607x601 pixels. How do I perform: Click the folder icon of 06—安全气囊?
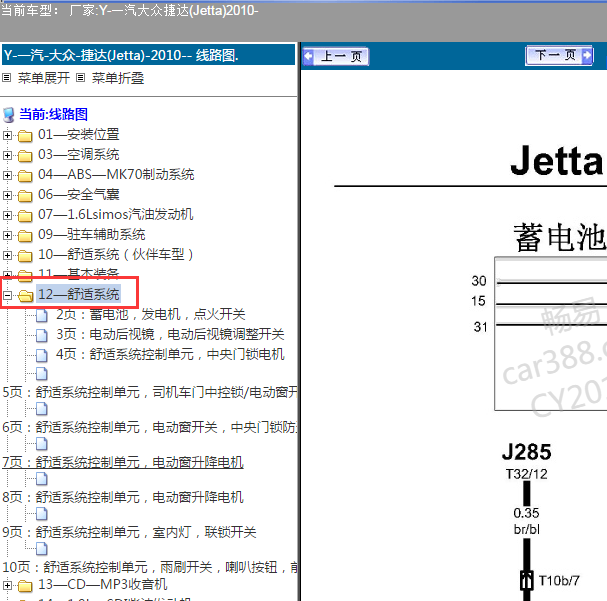click(x=25, y=196)
